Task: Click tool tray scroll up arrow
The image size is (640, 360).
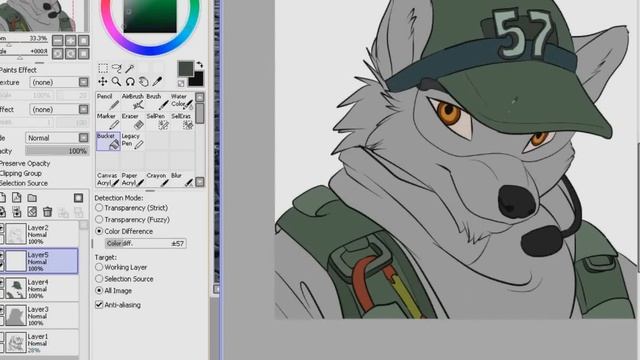Action: [200, 97]
